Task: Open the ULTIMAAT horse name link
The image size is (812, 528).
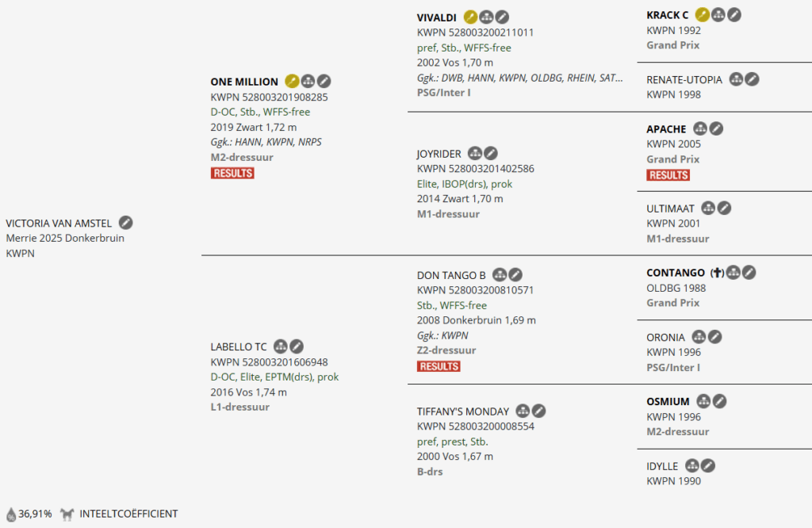Action: point(670,209)
